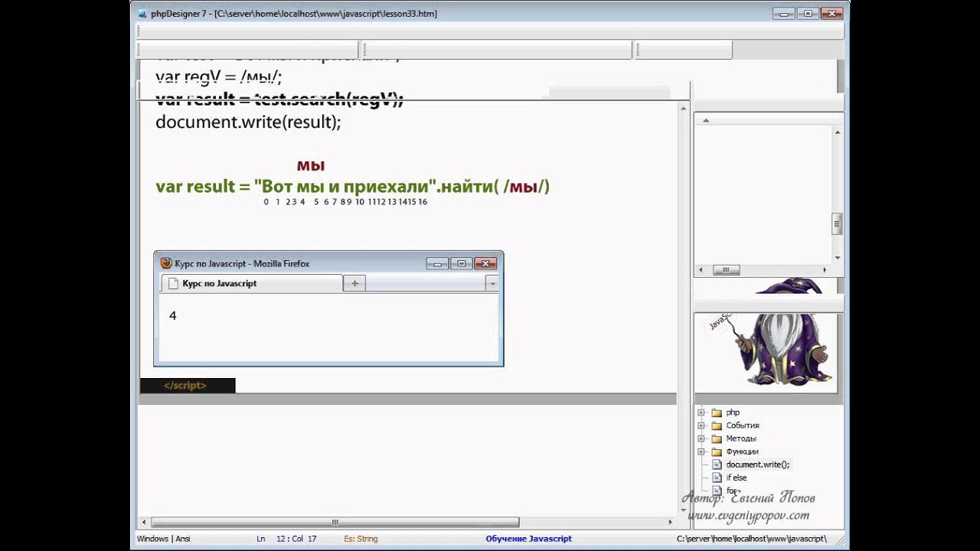980x551 pixels.
Task: Open a new tab in Firefox window
Action: pyautogui.click(x=354, y=283)
